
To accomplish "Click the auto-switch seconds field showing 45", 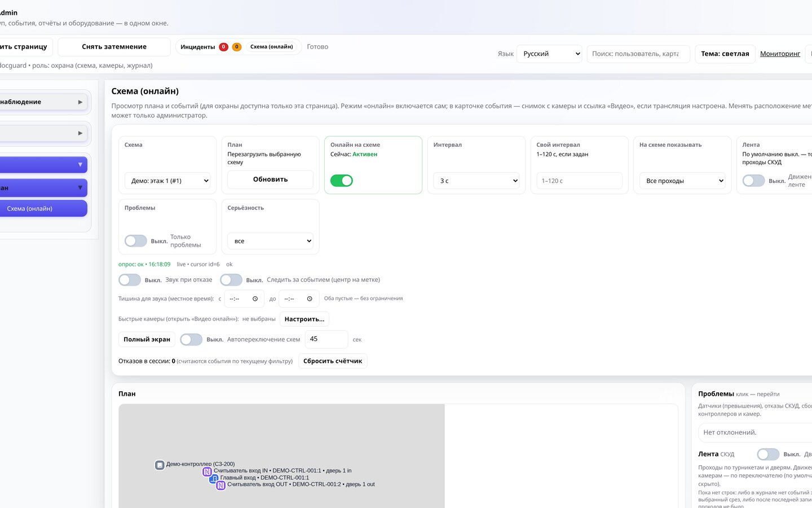I will click(x=326, y=339).
